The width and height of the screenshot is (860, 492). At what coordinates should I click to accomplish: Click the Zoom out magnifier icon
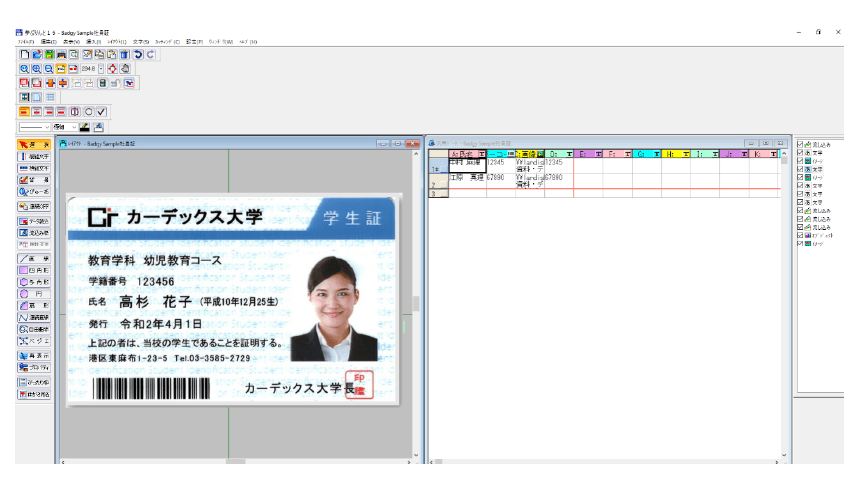(x=48, y=69)
